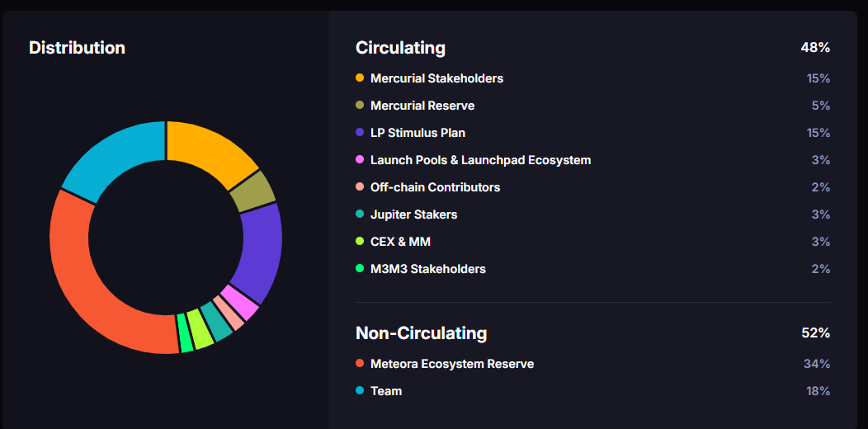Click the CEX & MM label

click(x=400, y=242)
